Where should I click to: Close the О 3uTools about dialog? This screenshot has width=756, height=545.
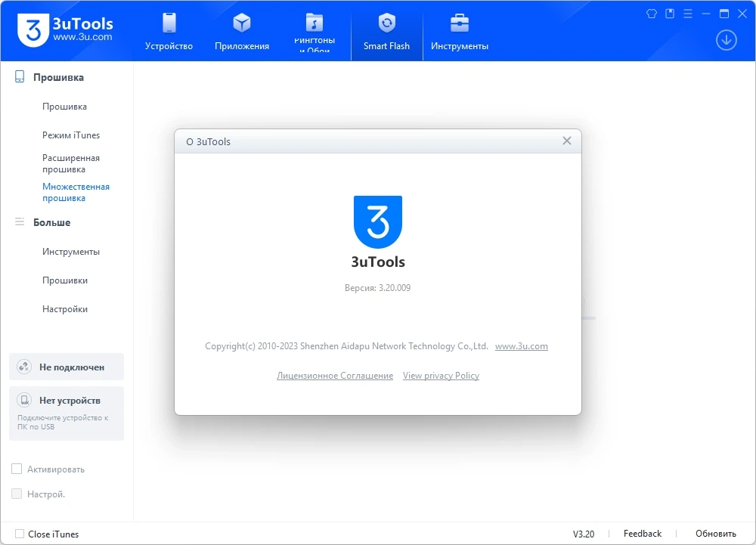(567, 141)
